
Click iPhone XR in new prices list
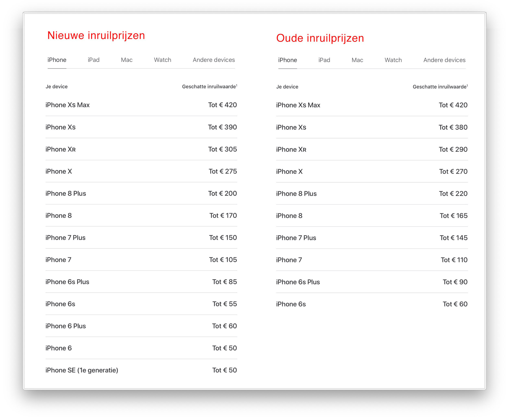pyautogui.click(x=60, y=149)
